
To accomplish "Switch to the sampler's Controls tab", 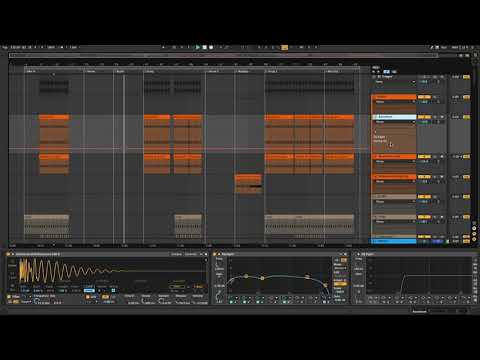I will 191,254.
